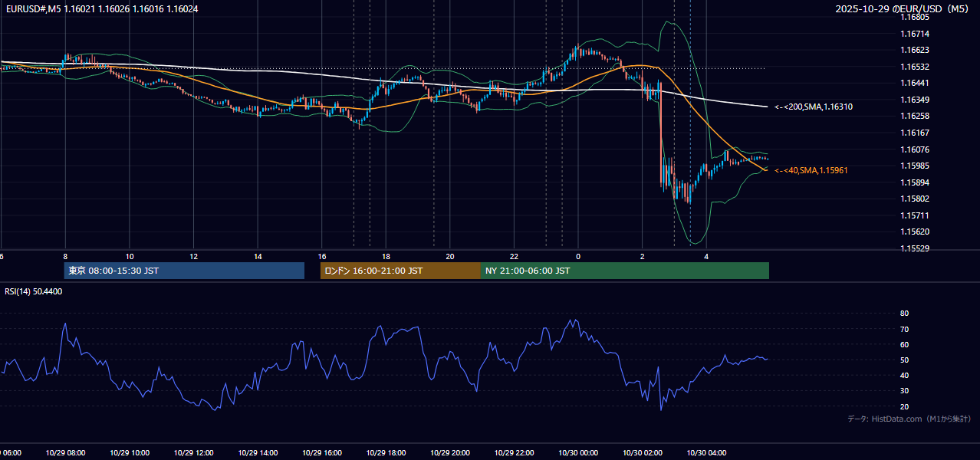Click the 10/29 20:00 date axis label

point(450,452)
